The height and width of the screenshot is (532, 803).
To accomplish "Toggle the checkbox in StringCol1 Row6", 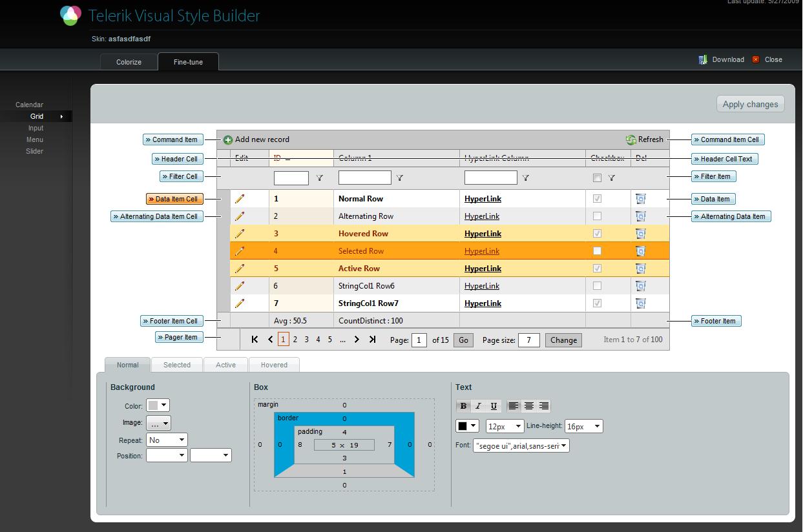I will (597, 286).
